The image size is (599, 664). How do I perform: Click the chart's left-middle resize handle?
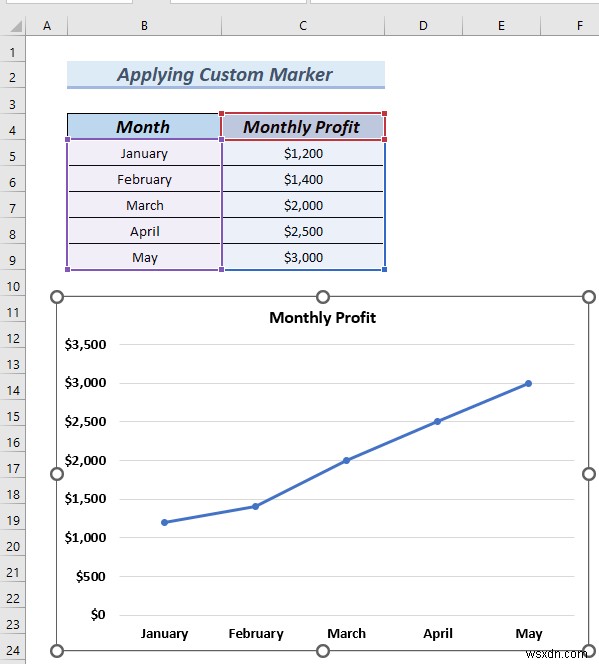coord(57,474)
